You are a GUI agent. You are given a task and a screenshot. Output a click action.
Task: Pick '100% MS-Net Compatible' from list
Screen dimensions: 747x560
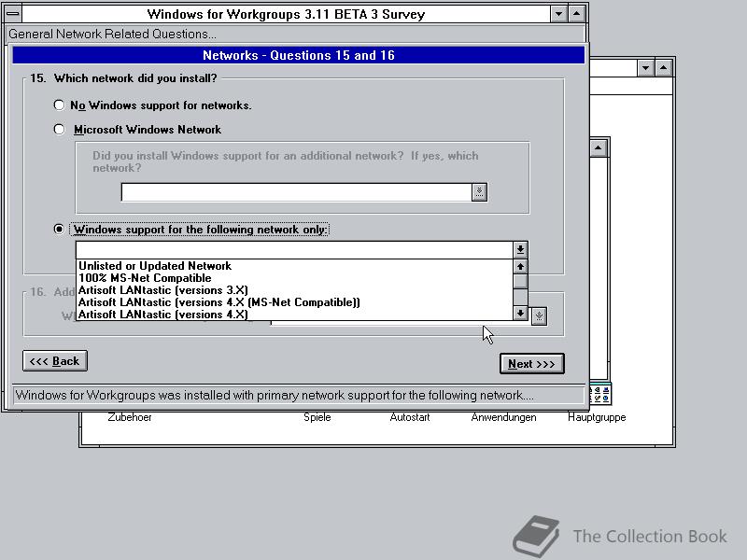[x=294, y=278]
